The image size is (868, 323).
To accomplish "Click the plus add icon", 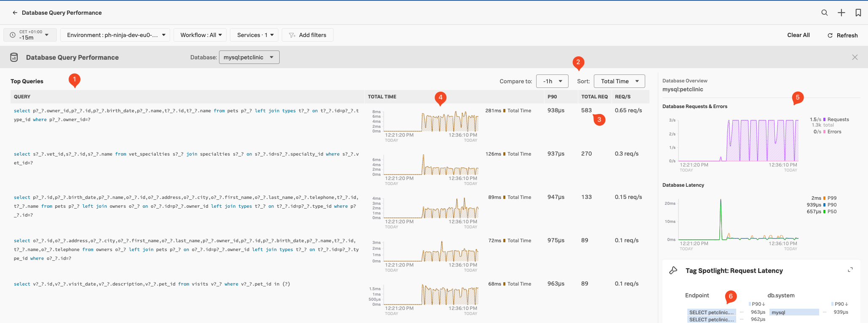I will [841, 13].
